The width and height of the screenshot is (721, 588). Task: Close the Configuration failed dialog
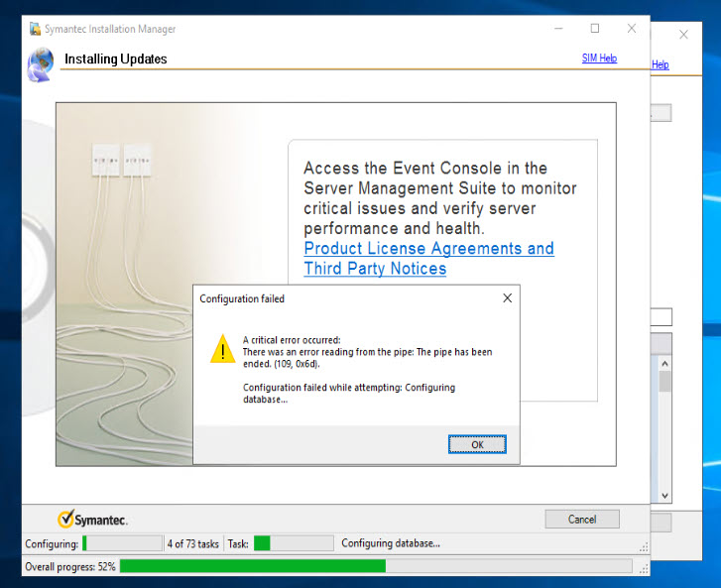click(507, 298)
